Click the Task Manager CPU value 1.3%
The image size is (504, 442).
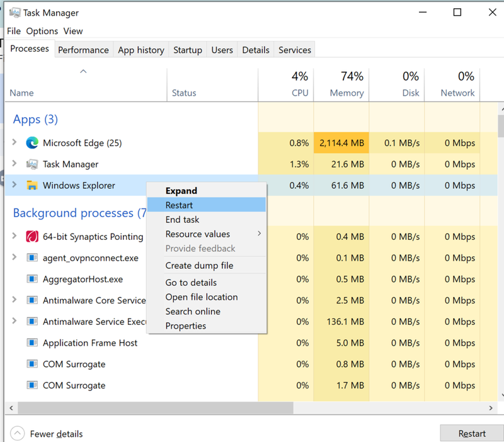[x=286, y=164]
